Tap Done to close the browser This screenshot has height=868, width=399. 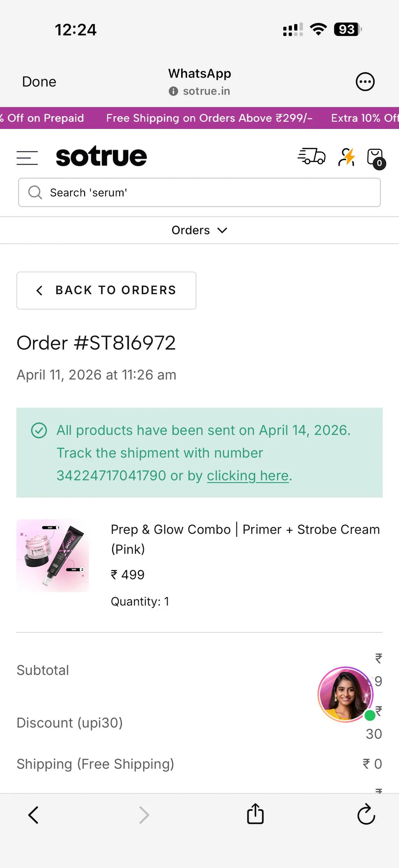point(39,82)
